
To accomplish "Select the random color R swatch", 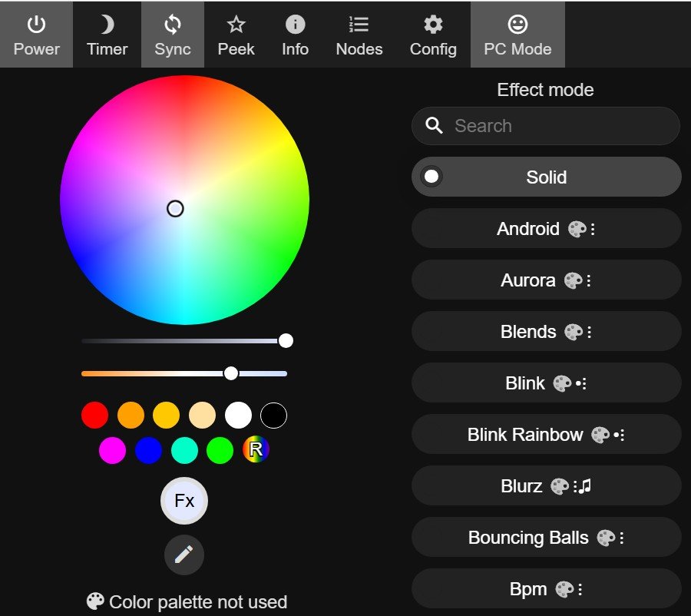I will point(256,450).
